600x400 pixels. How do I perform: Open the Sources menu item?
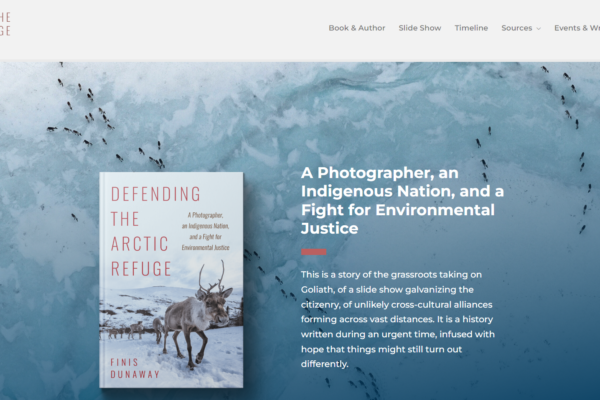tap(517, 28)
